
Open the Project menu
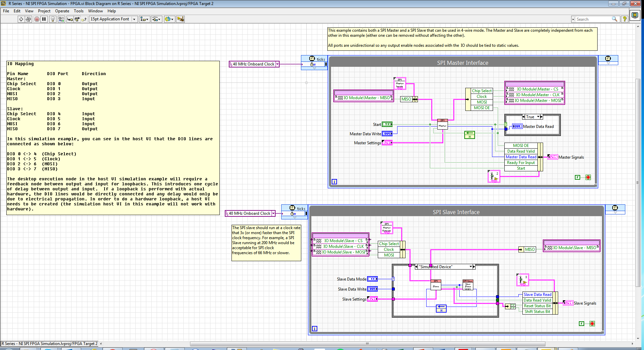(44, 11)
